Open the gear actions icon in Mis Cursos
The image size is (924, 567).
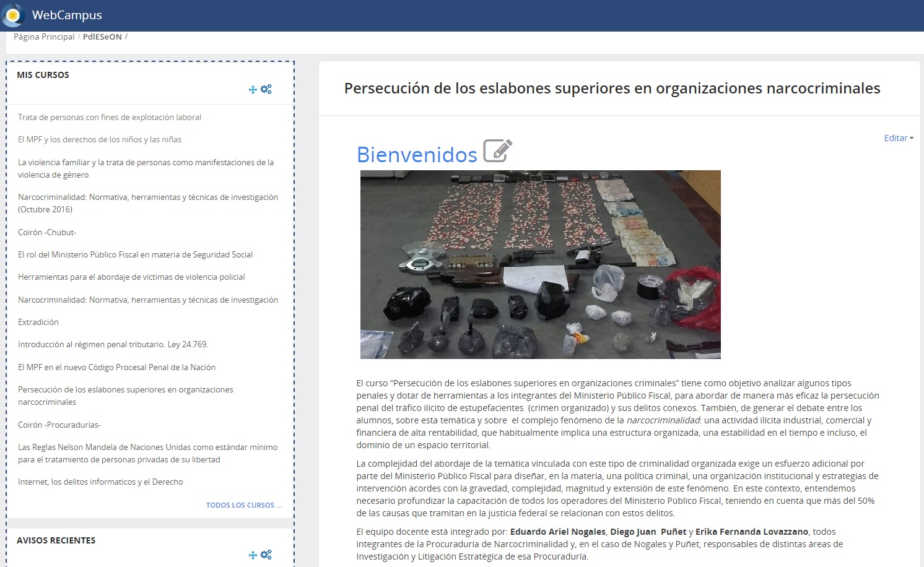coord(266,89)
